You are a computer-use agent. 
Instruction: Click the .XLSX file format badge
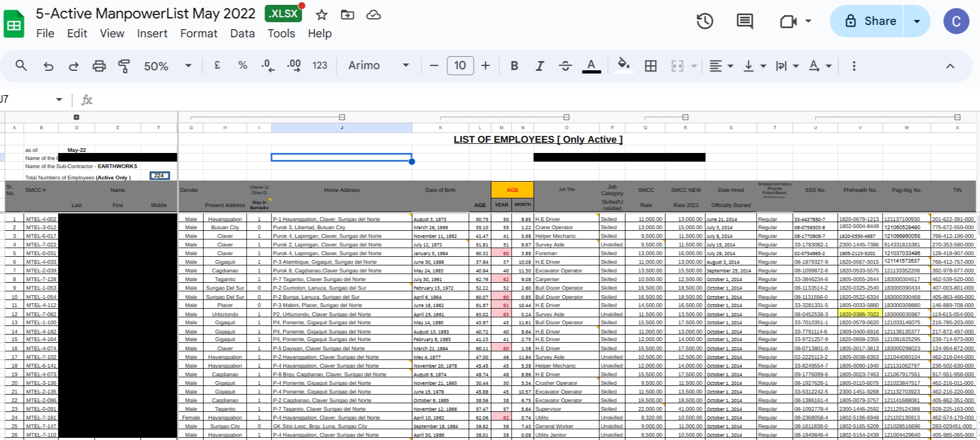pos(283,14)
